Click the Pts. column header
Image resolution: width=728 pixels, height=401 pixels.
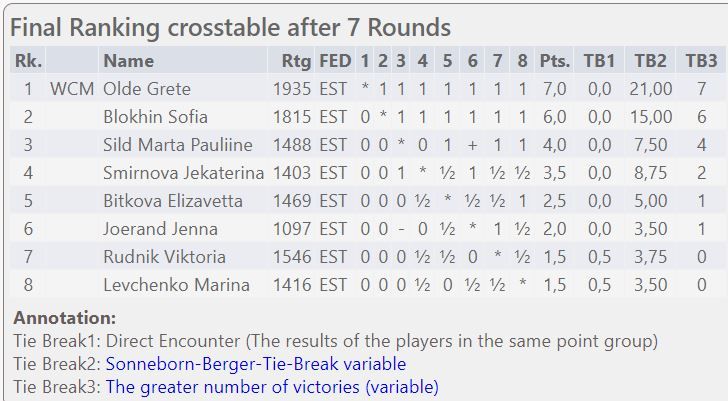[x=554, y=61]
